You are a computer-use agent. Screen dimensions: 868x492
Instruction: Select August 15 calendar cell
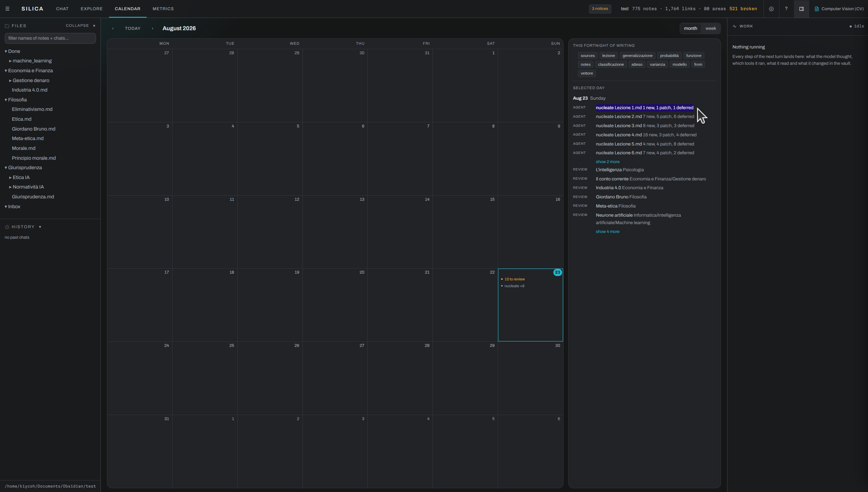pos(465,232)
